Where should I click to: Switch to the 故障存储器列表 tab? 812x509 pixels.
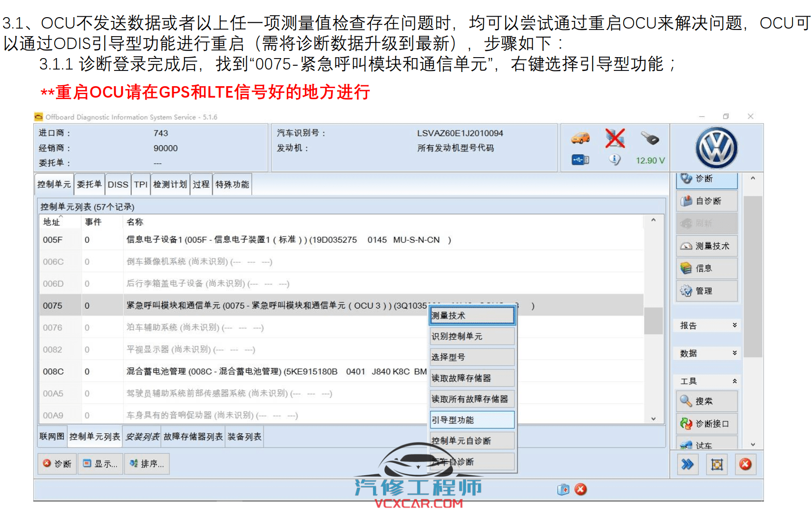tap(193, 436)
